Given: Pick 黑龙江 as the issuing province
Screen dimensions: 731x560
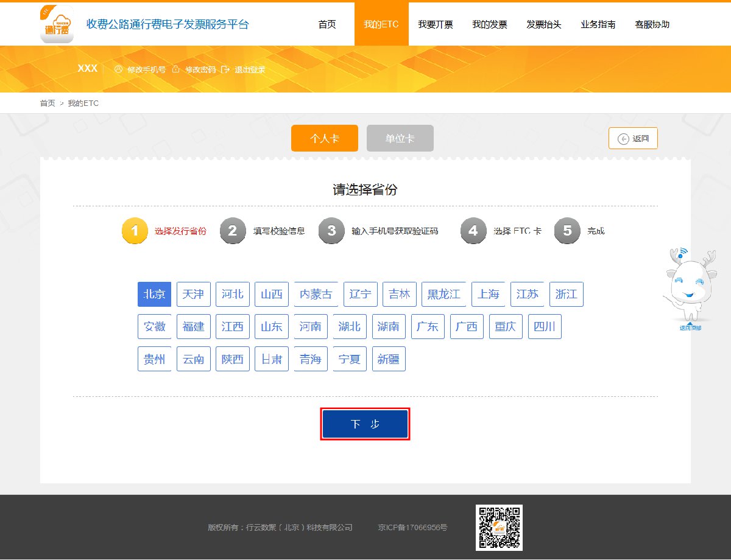Looking at the screenshot, I should [444, 294].
